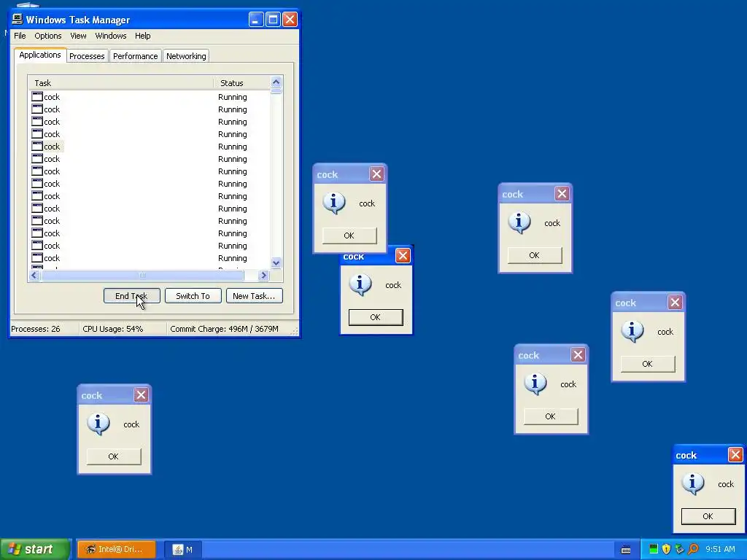The height and width of the screenshot is (560, 747).
Task: Minimize the Windows Task Manager window
Action: click(256, 20)
